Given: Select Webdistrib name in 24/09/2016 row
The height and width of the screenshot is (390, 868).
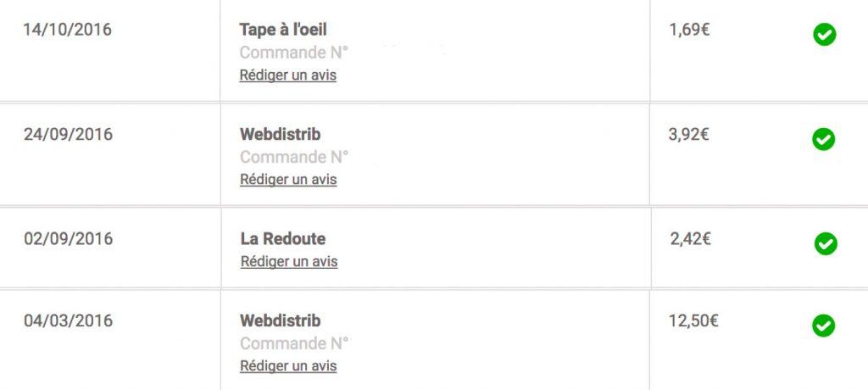Looking at the screenshot, I should click(280, 135).
